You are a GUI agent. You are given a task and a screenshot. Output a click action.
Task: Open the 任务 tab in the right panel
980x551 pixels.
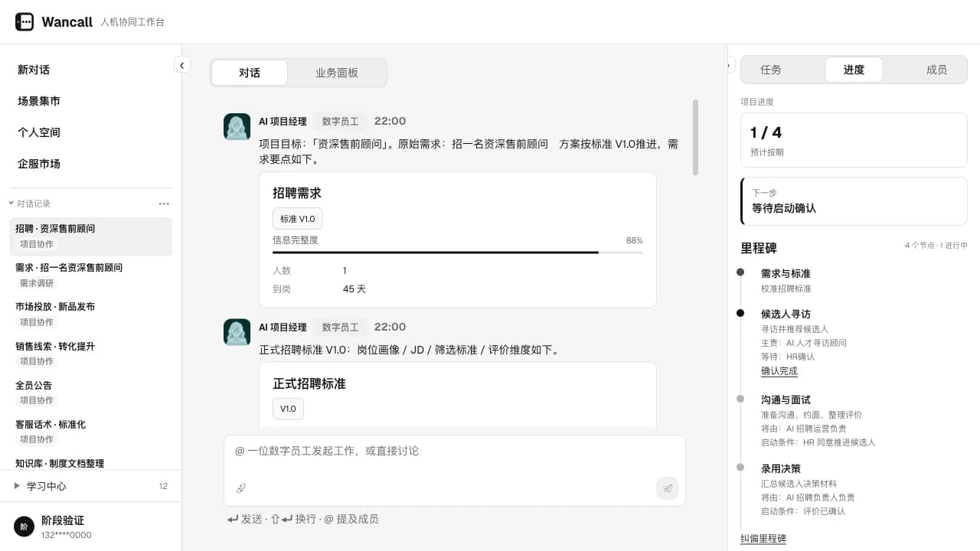click(x=771, y=70)
